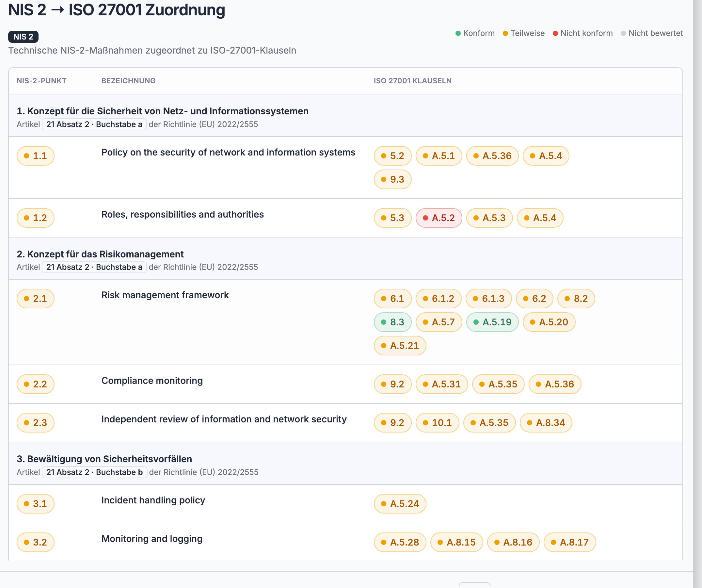Select A.5.35 in Independent review row
The height and width of the screenshot is (588, 702).
click(x=489, y=423)
